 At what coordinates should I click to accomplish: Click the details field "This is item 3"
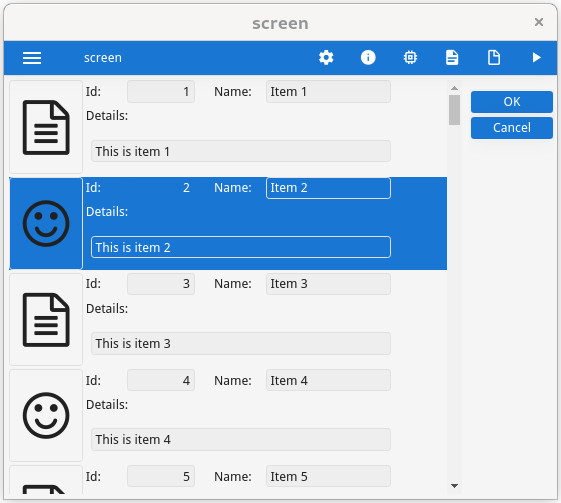tap(240, 343)
